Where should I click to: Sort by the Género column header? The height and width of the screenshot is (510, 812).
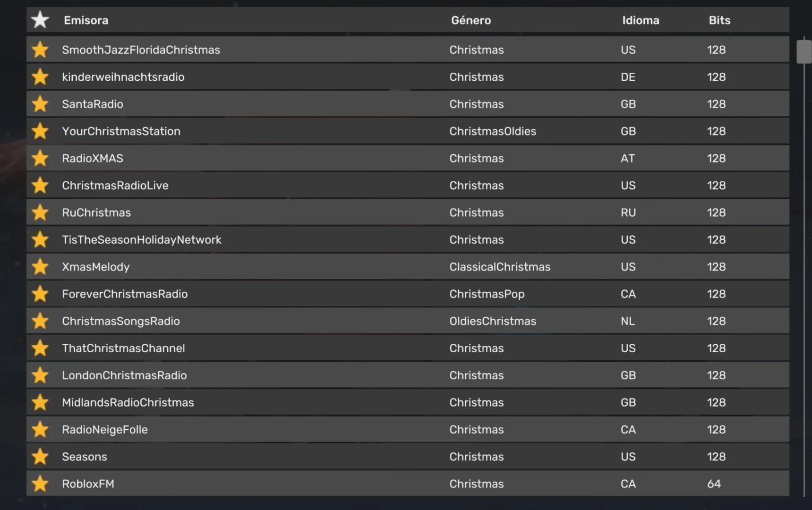point(470,20)
